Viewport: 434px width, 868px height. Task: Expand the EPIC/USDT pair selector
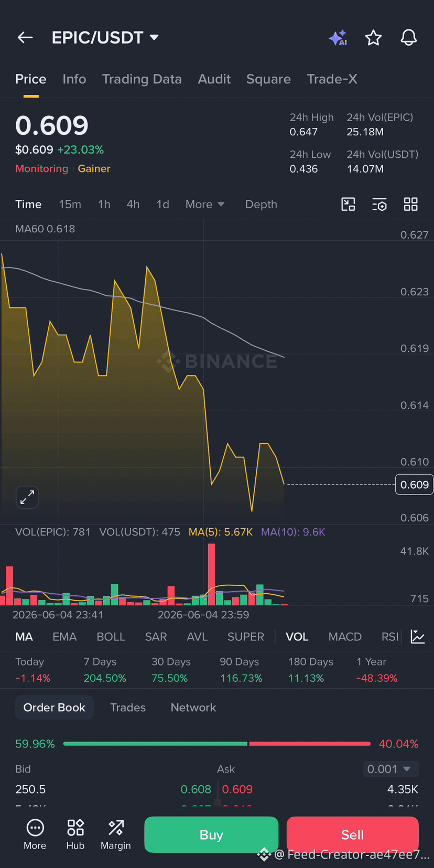105,38
